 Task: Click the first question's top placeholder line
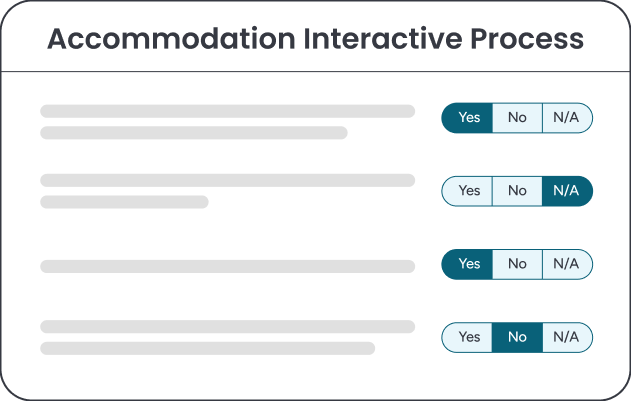[227, 111]
